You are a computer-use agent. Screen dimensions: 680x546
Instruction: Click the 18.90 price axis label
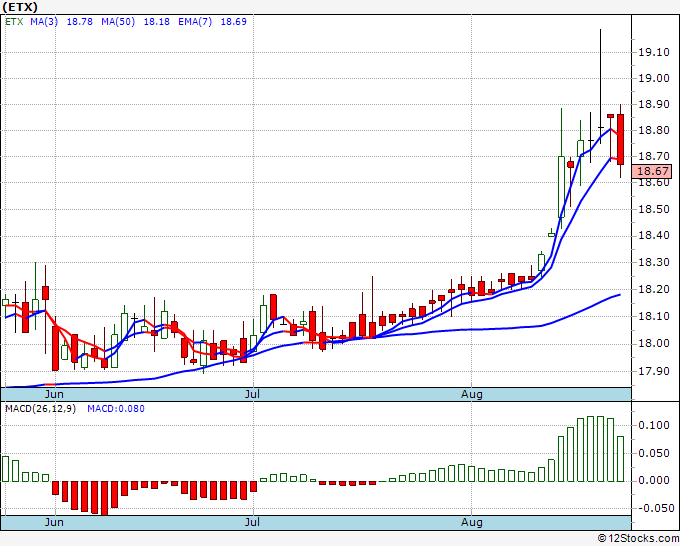tap(654, 105)
